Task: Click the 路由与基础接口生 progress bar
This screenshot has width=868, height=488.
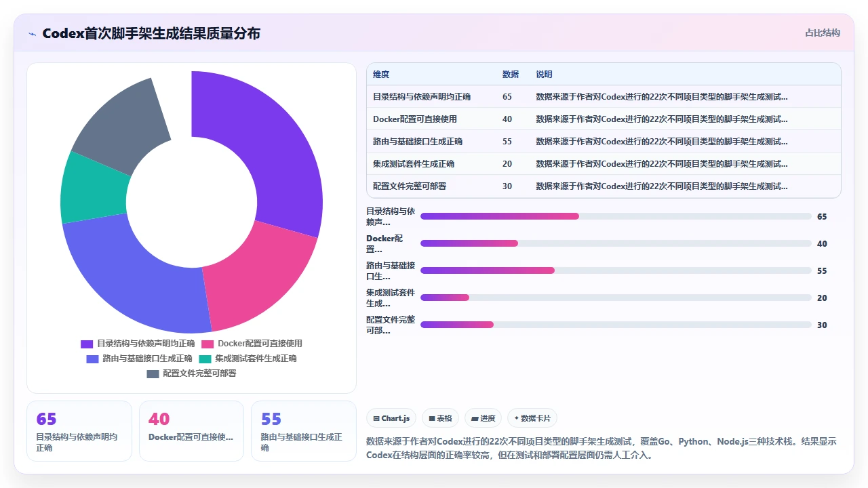Action: [x=616, y=270]
